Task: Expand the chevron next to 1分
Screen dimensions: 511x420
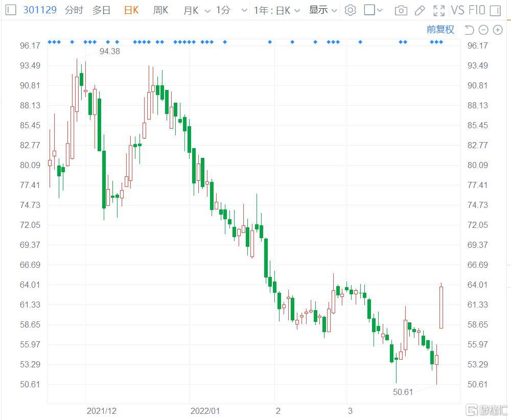Action: click(244, 11)
